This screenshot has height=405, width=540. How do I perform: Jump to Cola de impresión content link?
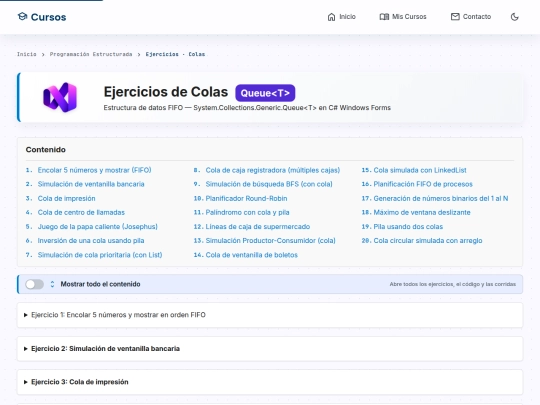(66, 198)
